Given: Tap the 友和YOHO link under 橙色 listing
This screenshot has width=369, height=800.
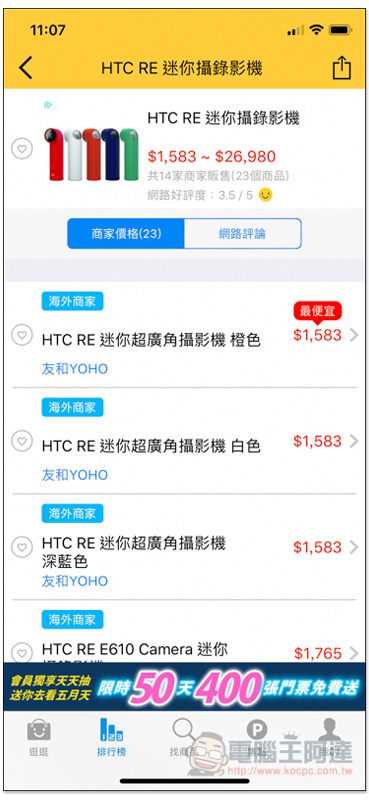Looking at the screenshot, I should 75,369.
